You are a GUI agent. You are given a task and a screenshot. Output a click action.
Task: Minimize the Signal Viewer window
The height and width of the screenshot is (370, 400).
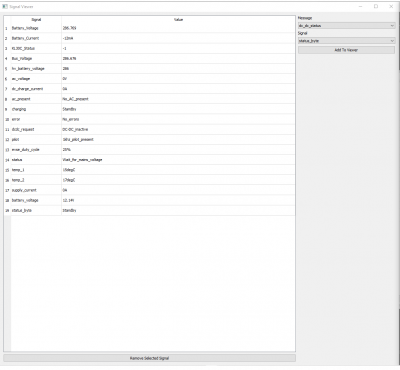point(361,6)
